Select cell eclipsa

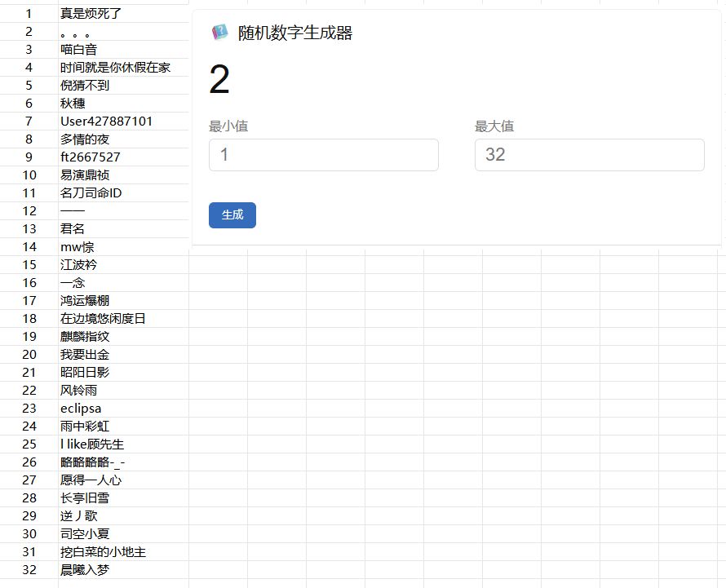click(x=124, y=409)
